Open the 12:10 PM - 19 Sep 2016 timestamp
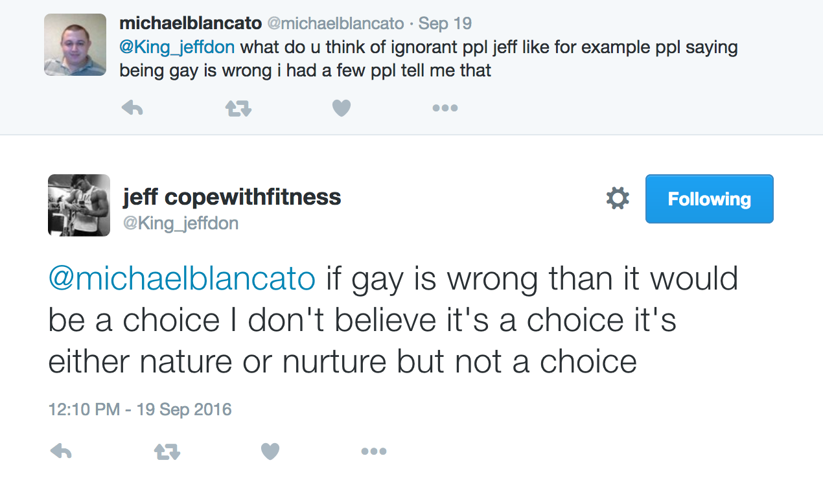Image resolution: width=823 pixels, height=504 pixels. click(x=140, y=409)
